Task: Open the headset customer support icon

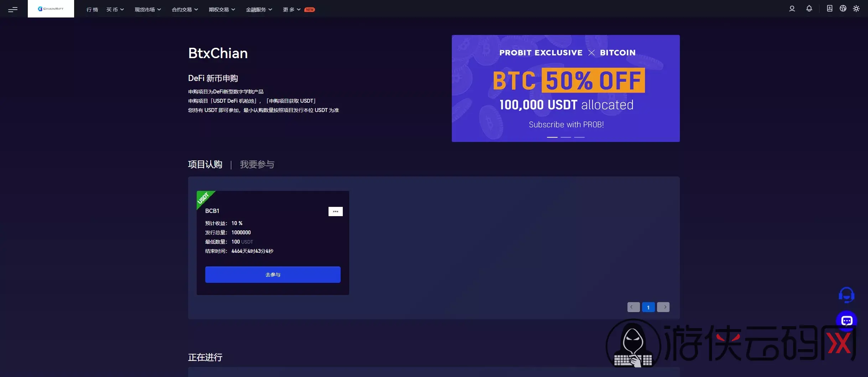Action: coord(846,295)
